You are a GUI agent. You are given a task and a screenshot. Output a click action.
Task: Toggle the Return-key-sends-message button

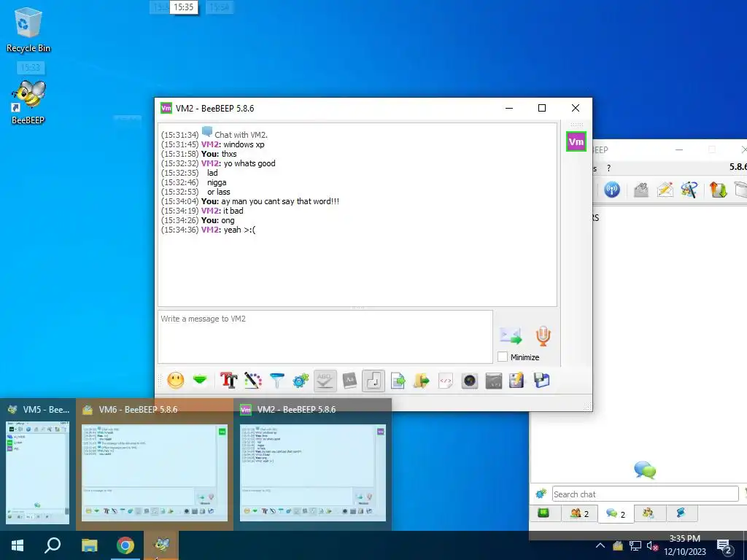pos(373,381)
